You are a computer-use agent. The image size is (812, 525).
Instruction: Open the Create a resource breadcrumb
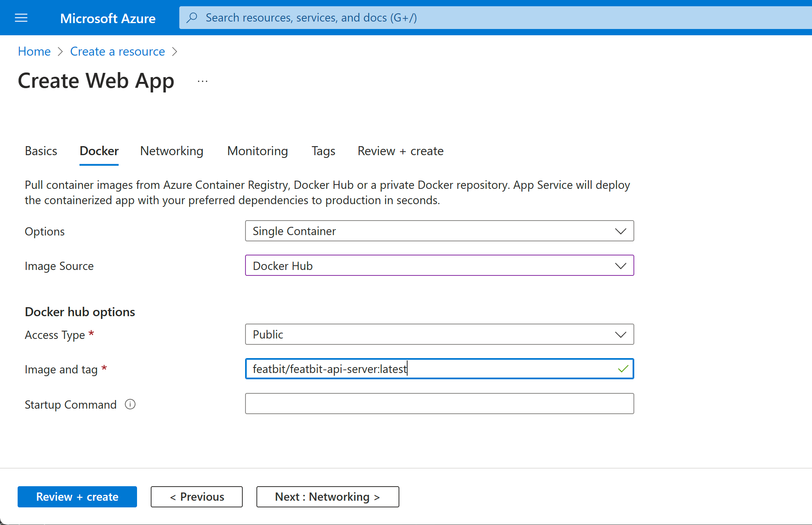pyautogui.click(x=117, y=51)
